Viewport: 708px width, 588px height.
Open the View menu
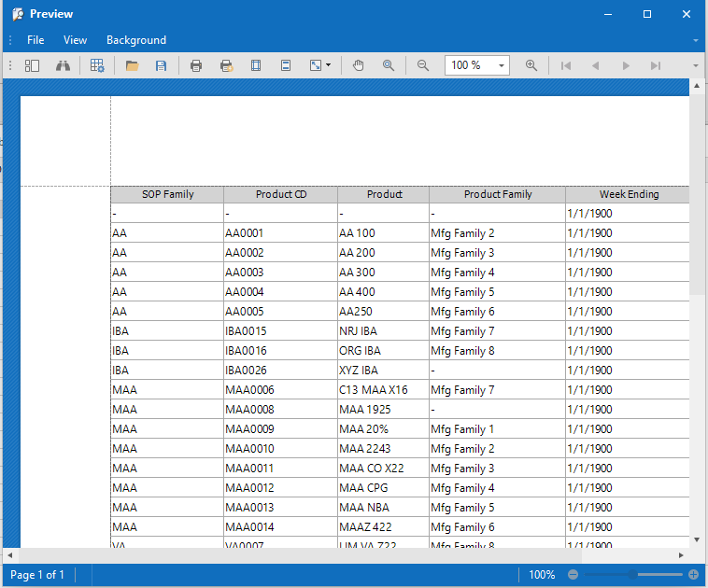[x=75, y=40]
